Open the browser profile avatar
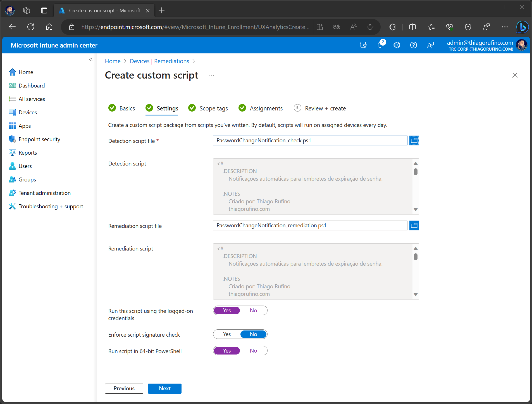 (x=10, y=11)
